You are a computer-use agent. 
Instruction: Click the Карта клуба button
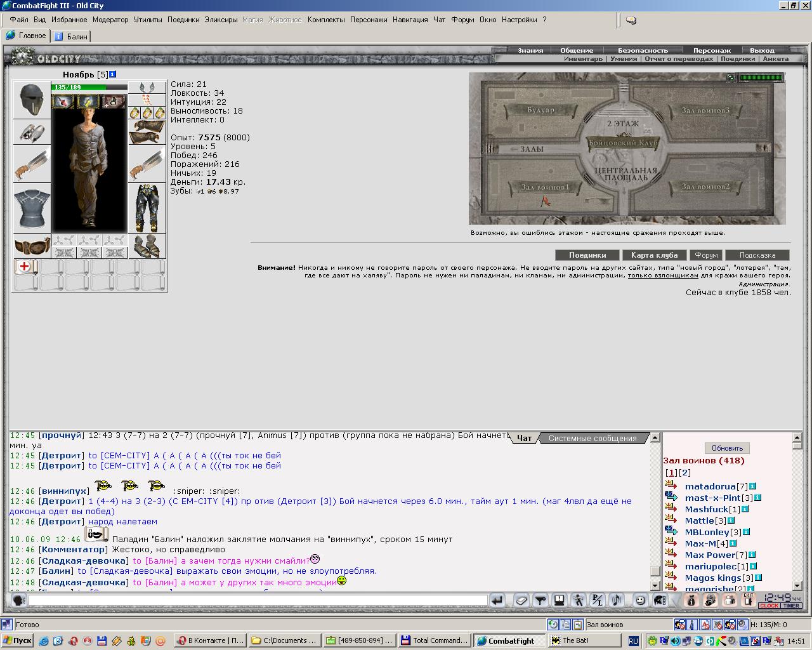654,255
